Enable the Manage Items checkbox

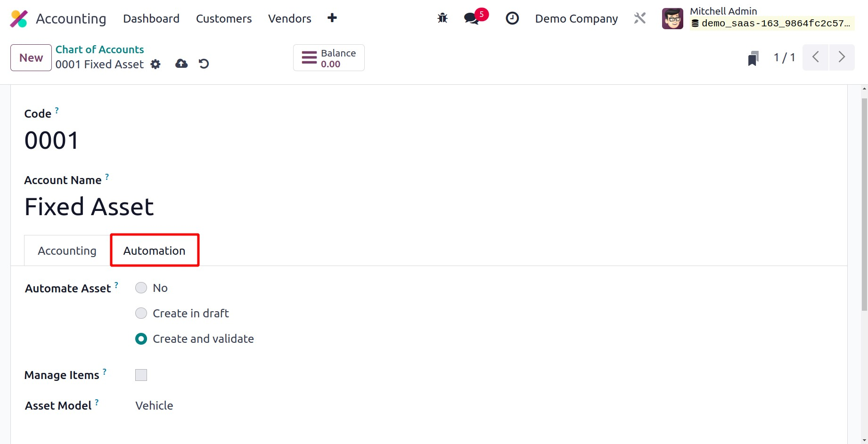[141, 375]
